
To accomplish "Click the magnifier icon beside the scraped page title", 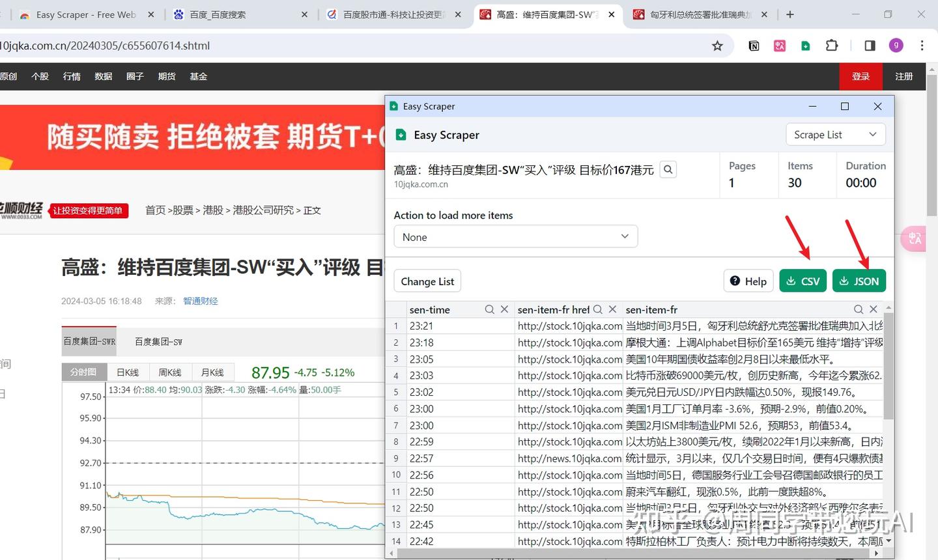I will pyautogui.click(x=668, y=169).
